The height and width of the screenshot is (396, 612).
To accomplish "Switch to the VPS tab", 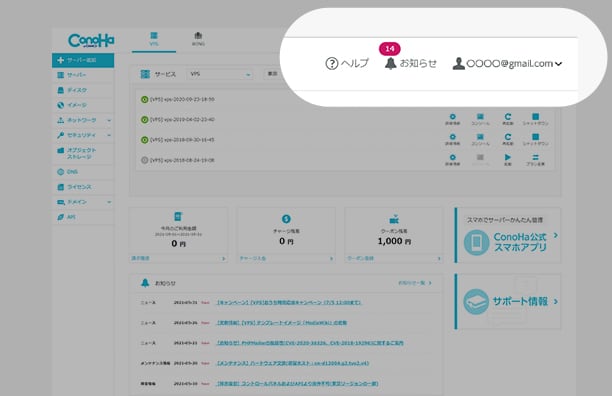I will [x=154, y=39].
